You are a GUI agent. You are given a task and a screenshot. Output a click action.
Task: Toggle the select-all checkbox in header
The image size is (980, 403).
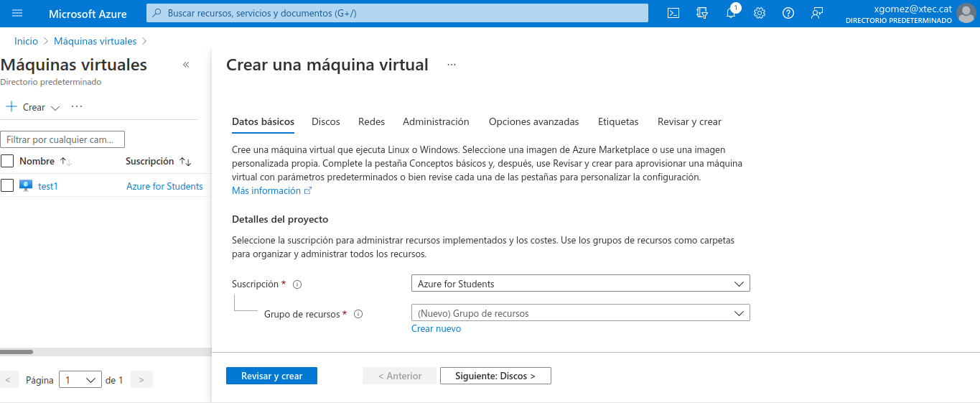[x=7, y=161]
